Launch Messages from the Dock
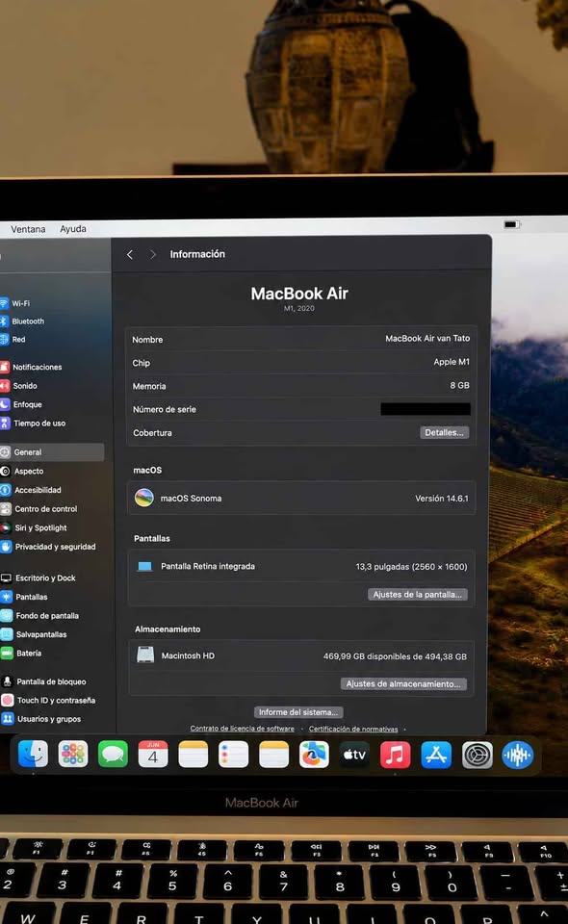This screenshot has width=568, height=924. [114, 755]
